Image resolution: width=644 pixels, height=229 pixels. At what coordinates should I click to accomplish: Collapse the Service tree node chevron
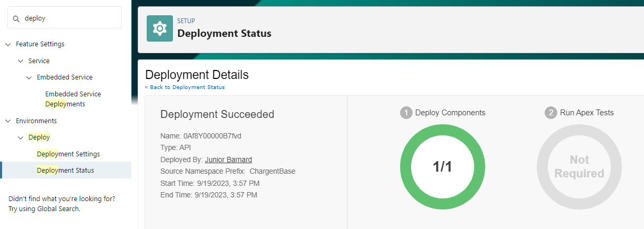[21, 61]
